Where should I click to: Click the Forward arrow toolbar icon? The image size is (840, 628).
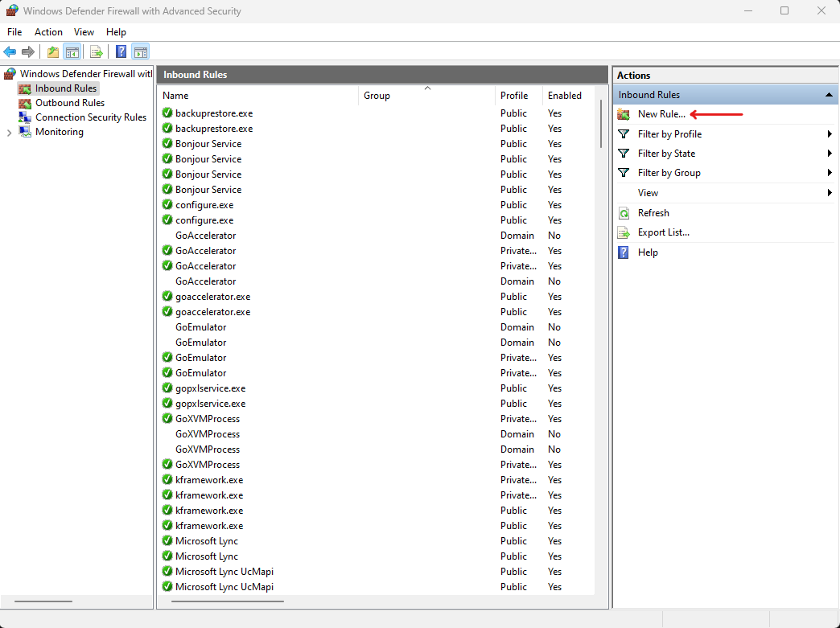[28, 52]
